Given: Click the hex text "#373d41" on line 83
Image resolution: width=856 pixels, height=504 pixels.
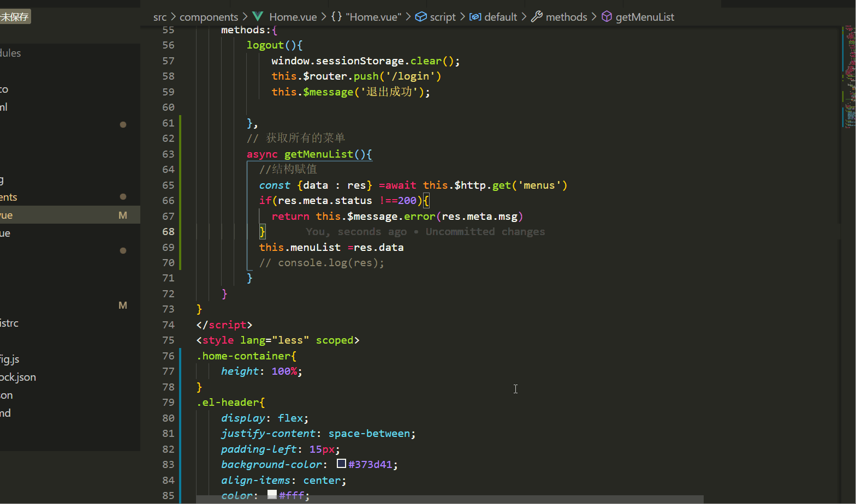Looking at the screenshot, I should [370, 465].
